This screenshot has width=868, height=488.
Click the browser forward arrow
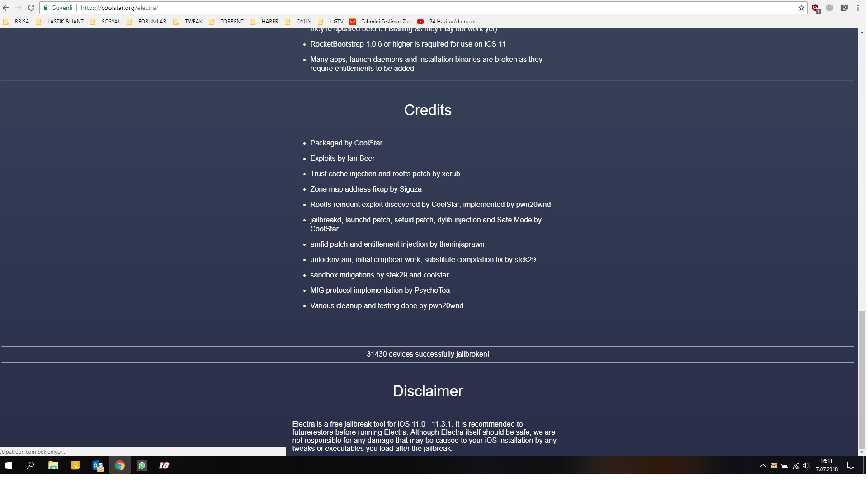coord(19,8)
